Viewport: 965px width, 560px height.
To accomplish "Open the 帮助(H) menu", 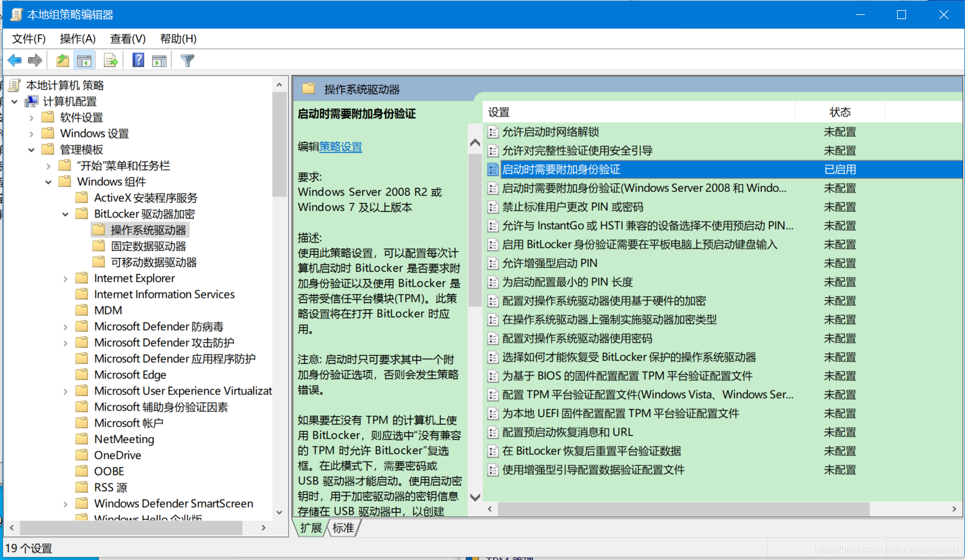I will 178,39.
